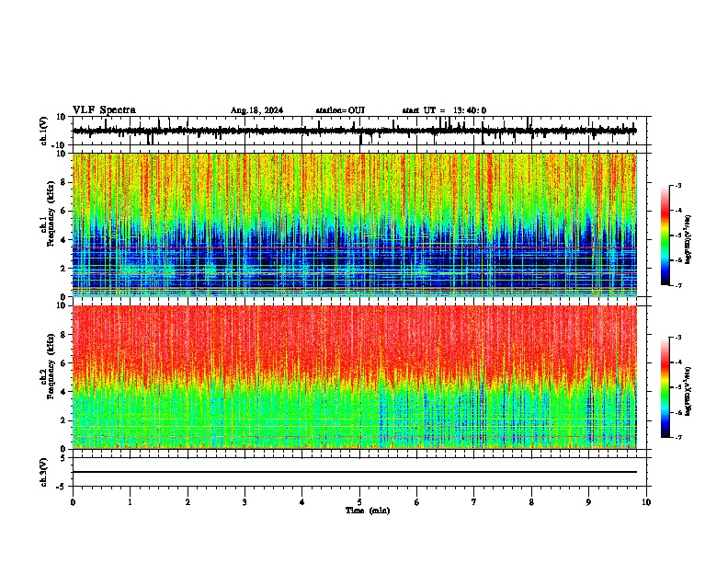
Task: Click the 'station=OUJ' label
Action: 340,110
